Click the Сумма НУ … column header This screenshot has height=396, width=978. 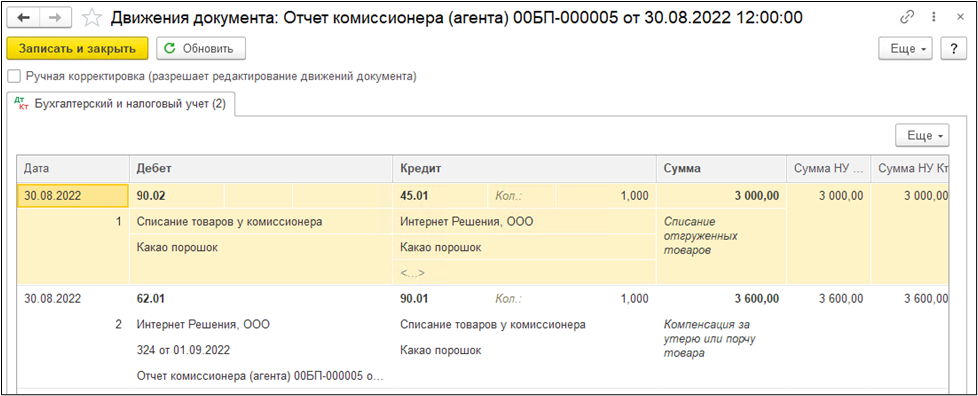click(x=828, y=168)
